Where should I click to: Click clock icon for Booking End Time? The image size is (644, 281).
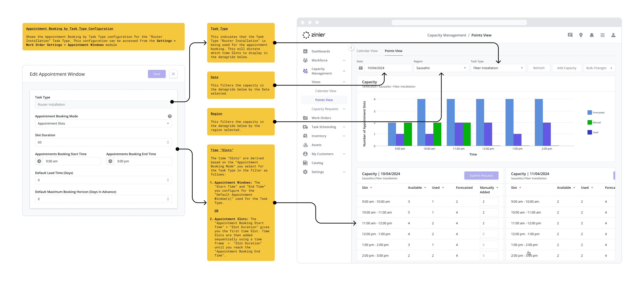tap(110, 161)
